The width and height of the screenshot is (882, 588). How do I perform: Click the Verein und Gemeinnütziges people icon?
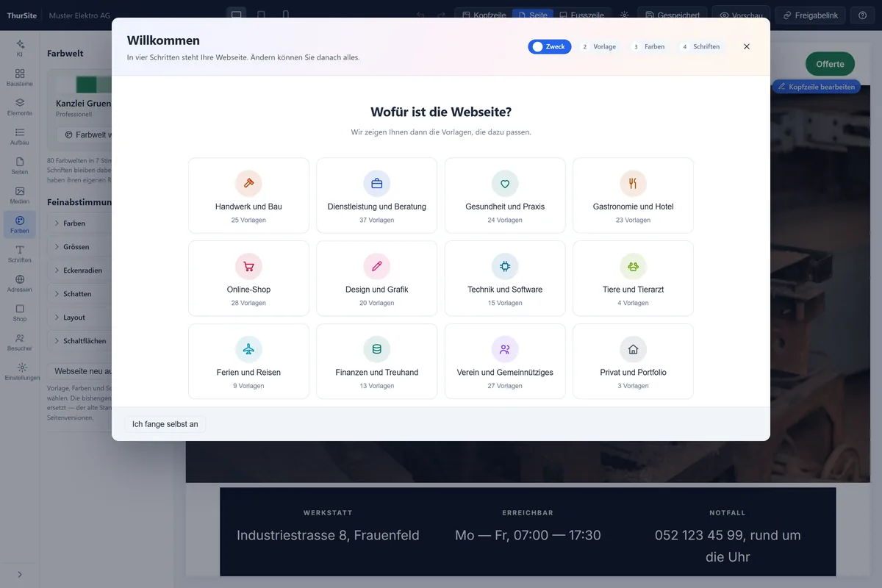click(505, 349)
